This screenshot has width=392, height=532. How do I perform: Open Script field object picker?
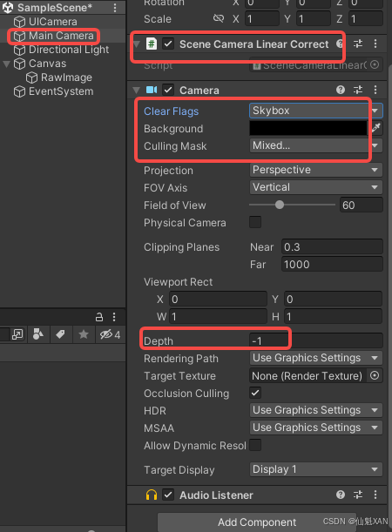[x=375, y=64]
